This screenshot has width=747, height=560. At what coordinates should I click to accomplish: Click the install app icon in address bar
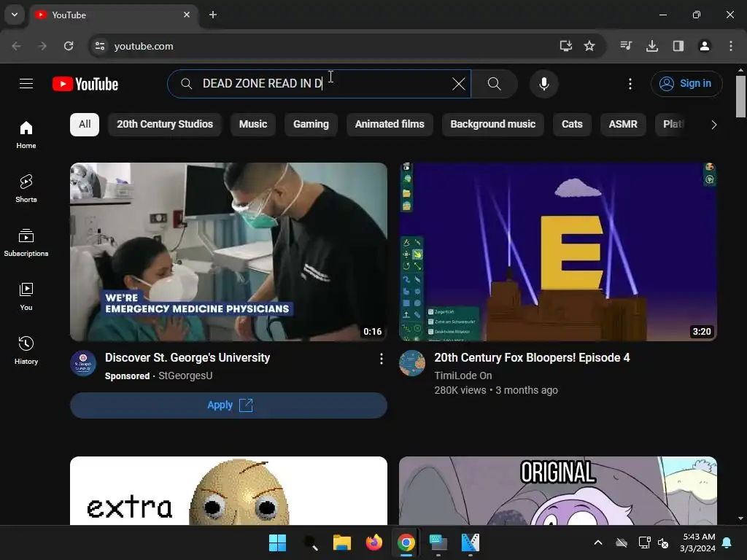(565, 46)
